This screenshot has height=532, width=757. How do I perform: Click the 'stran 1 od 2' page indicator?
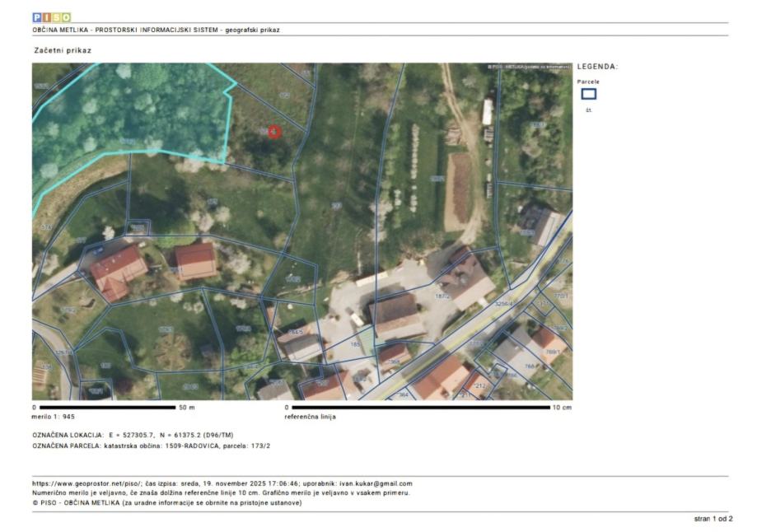point(713,519)
